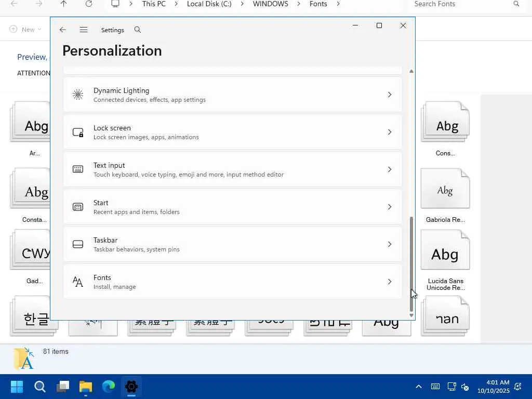
Task: Click the scrollbar down arrow in Settings
Action: (411, 315)
